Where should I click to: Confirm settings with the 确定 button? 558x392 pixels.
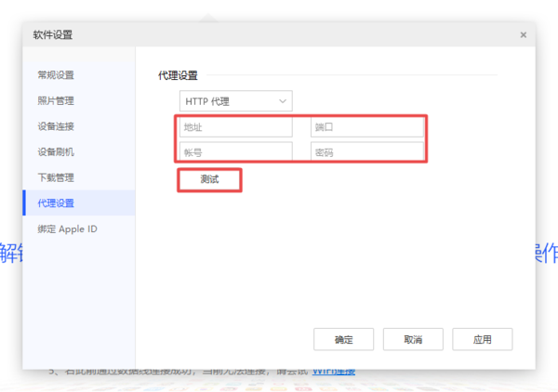tap(343, 339)
